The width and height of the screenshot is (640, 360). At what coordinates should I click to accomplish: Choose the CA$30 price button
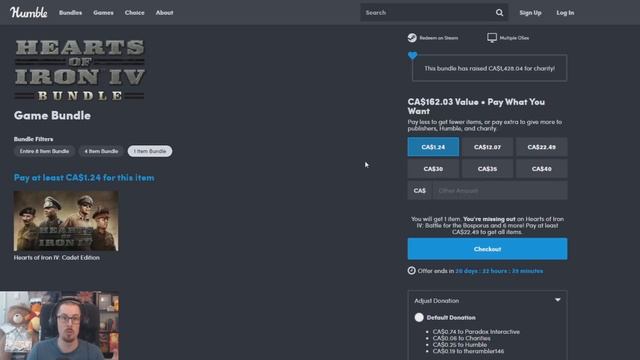(433, 169)
